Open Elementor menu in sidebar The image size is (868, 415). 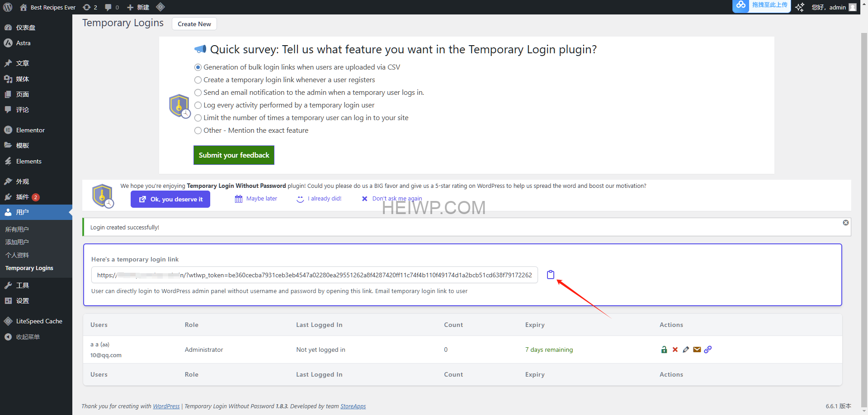coord(36,130)
